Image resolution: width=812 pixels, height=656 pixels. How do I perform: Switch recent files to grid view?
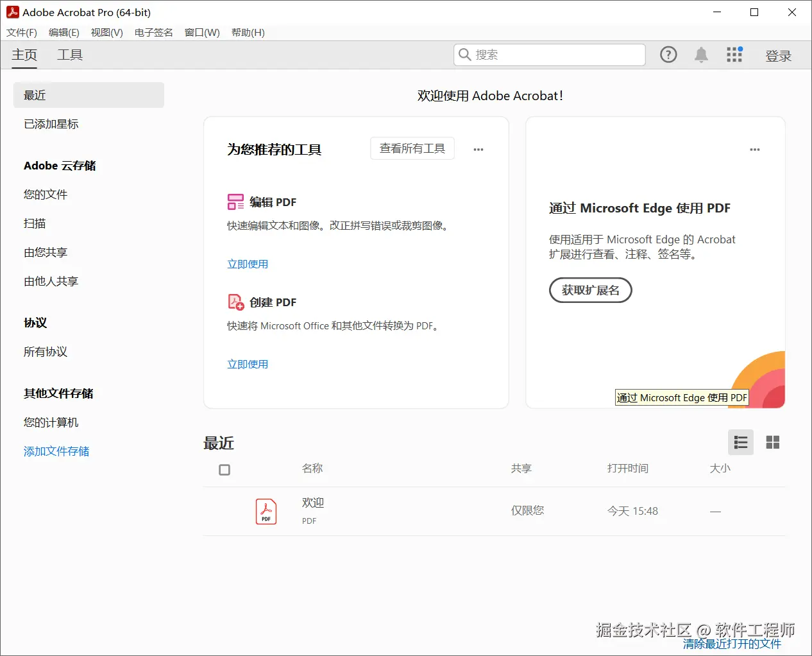(773, 442)
